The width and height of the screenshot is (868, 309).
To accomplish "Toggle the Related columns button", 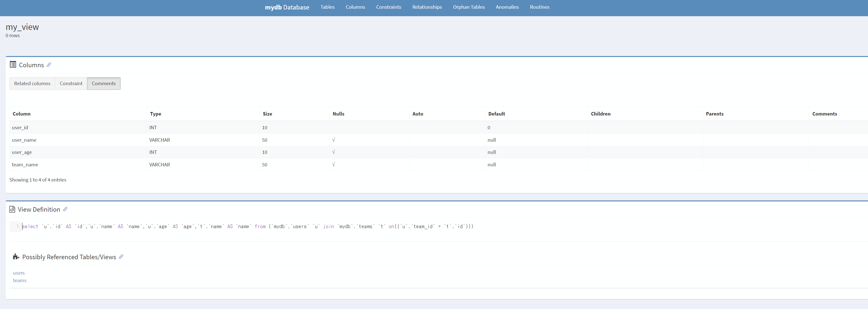I will 32,83.
